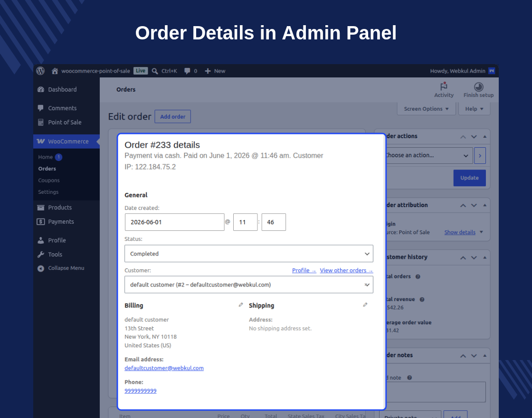This screenshot has width=532, height=418.
Task: Click the Point of Sale calculator icon
Action: (x=41, y=123)
